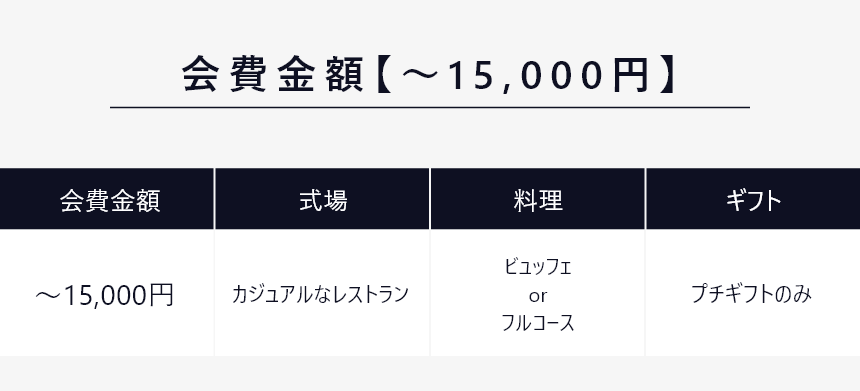860x391 pixels.
Task: Select the ギフト column header
Action: coord(753,199)
